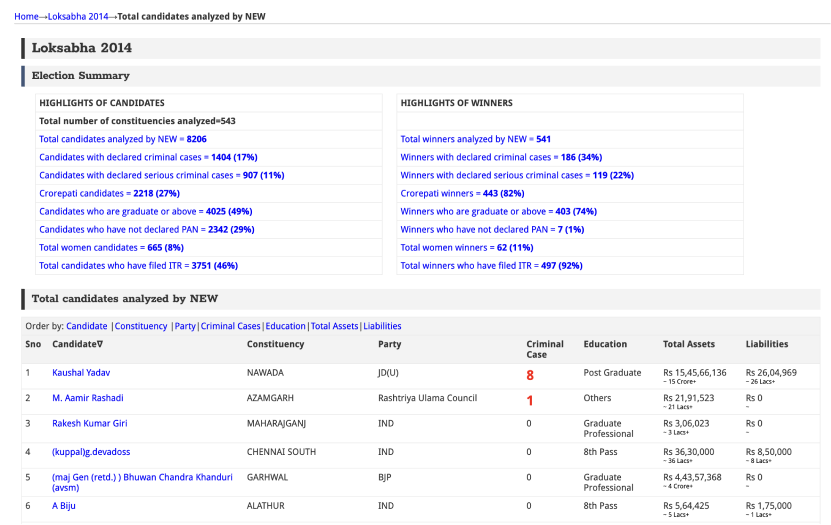Screen dimensions: 831x525
Task: Click liabilities Rs 26,04,969
Action: pyautogui.click(x=771, y=372)
